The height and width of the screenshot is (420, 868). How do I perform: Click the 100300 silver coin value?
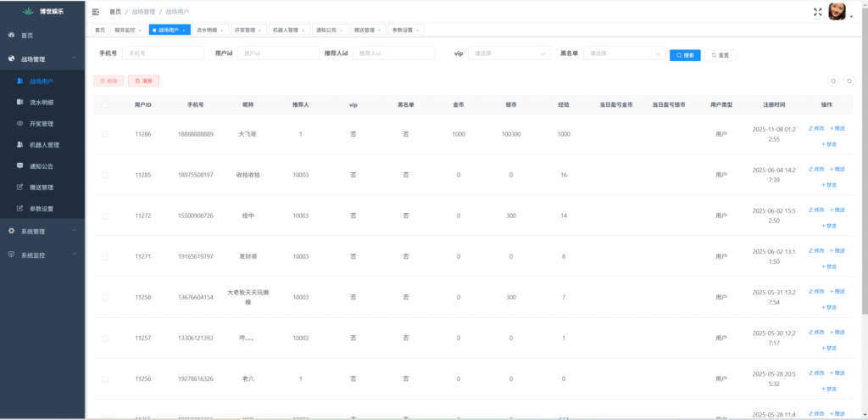click(511, 134)
